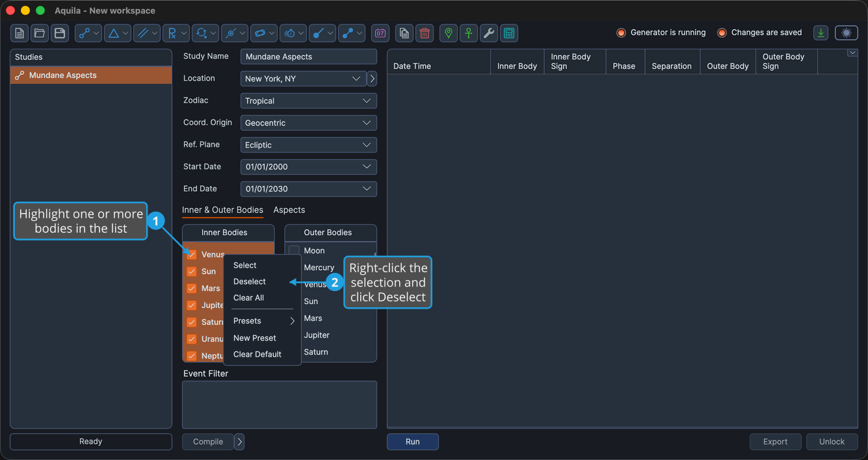Image resolution: width=868 pixels, height=460 pixels.
Task: Click the green location pin icon
Action: [449, 33]
